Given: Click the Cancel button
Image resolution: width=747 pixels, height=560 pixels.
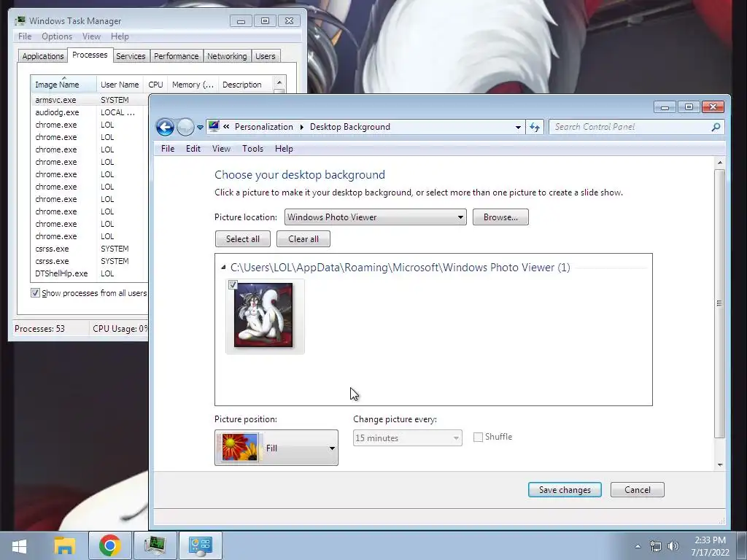Looking at the screenshot, I should 638,490.
